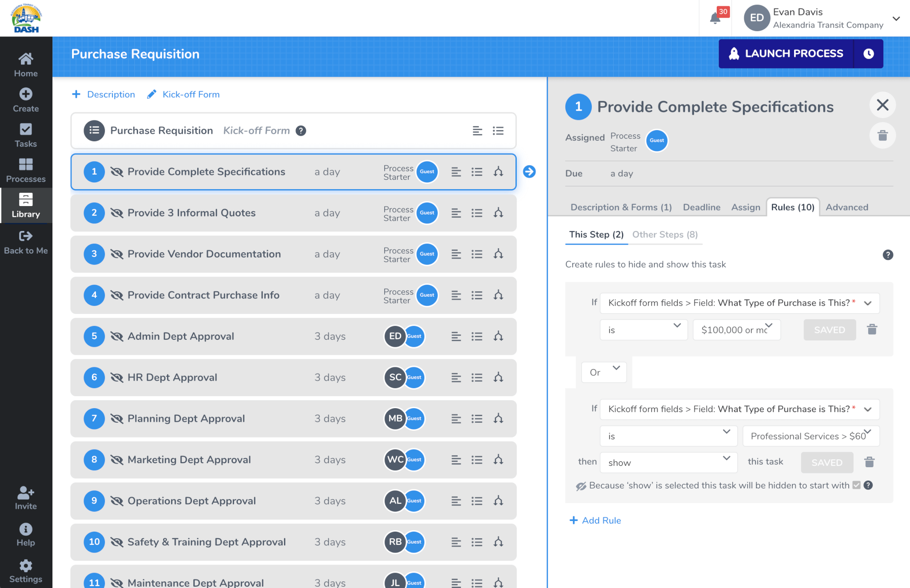Expand the 'is' condition dropdown in second rule
The width and height of the screenshot is (910, 588).
click(x=667, y=436)
